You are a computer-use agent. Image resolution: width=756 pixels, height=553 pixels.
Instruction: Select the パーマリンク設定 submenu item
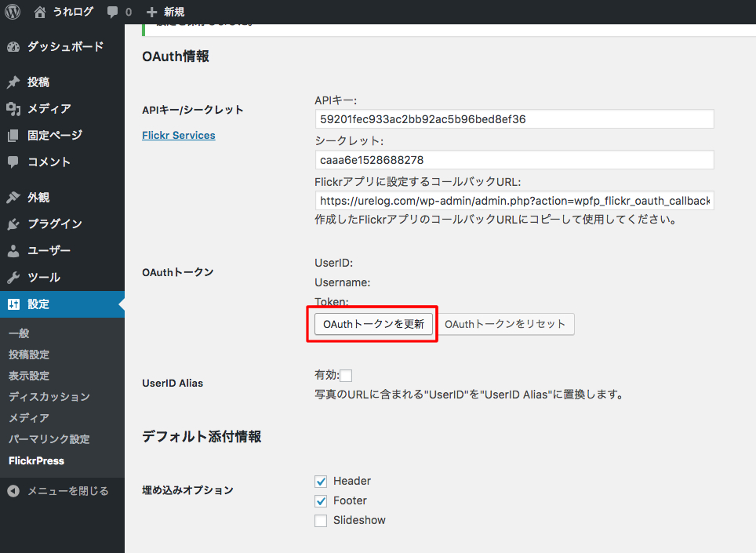click(49, 439)
